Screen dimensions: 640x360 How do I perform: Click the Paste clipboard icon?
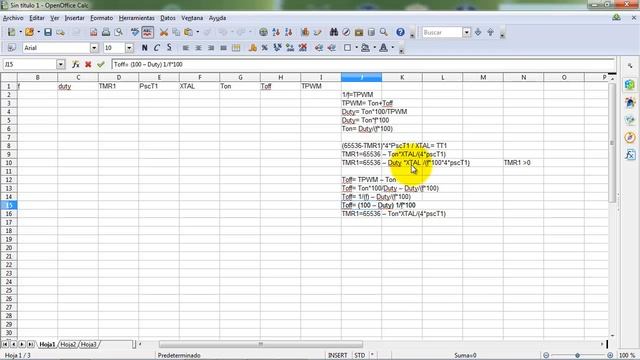click(189, 32)
